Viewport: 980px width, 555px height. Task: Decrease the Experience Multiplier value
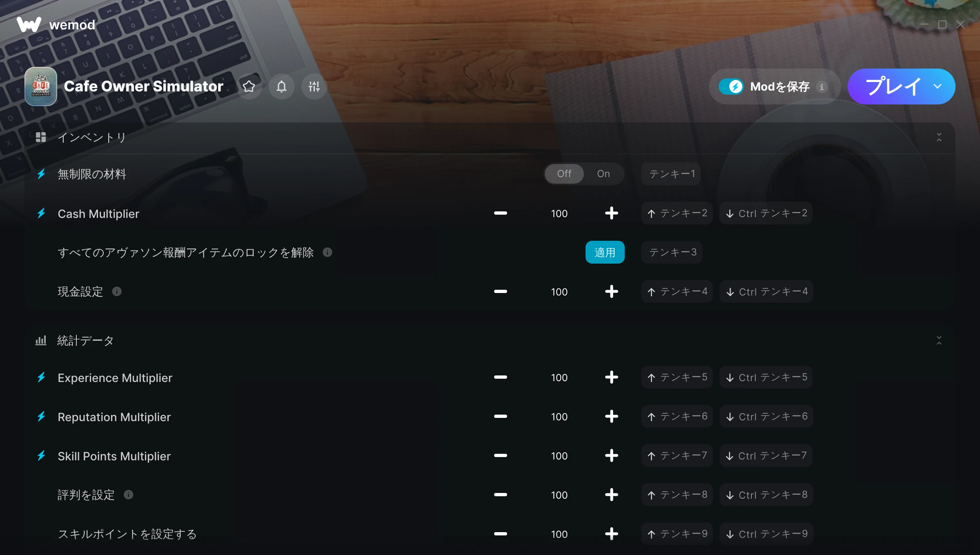pos(500,377)
